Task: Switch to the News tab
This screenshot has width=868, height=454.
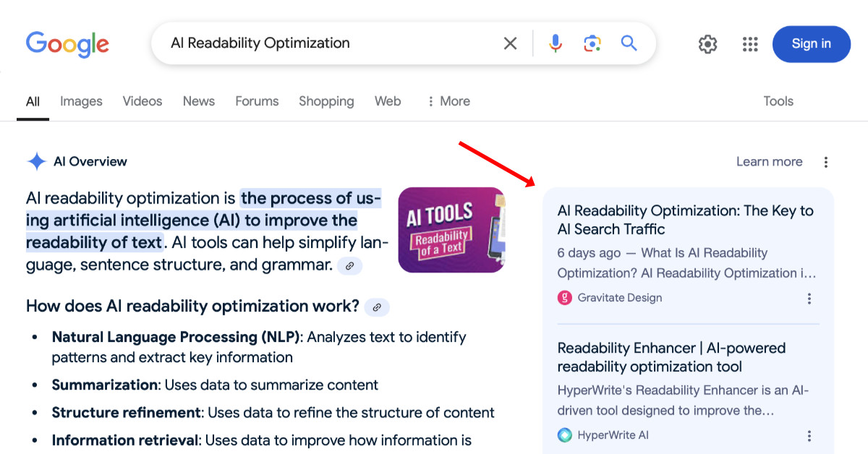Action: 198,101
